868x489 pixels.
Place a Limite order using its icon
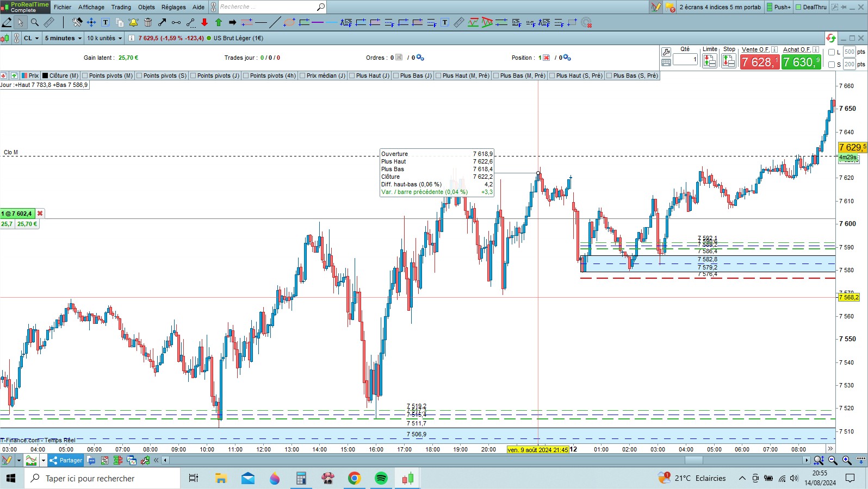710,61
